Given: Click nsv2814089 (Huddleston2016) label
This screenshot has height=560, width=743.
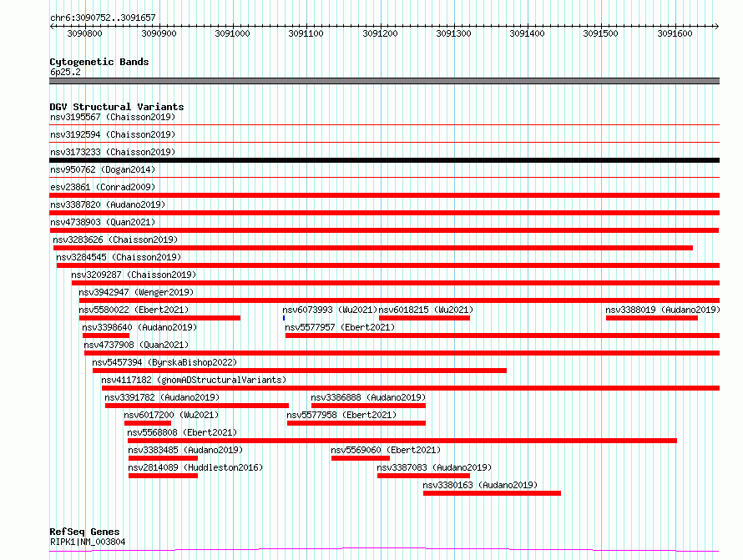Looking at the screenshot, I should click(x=195, y=467).
